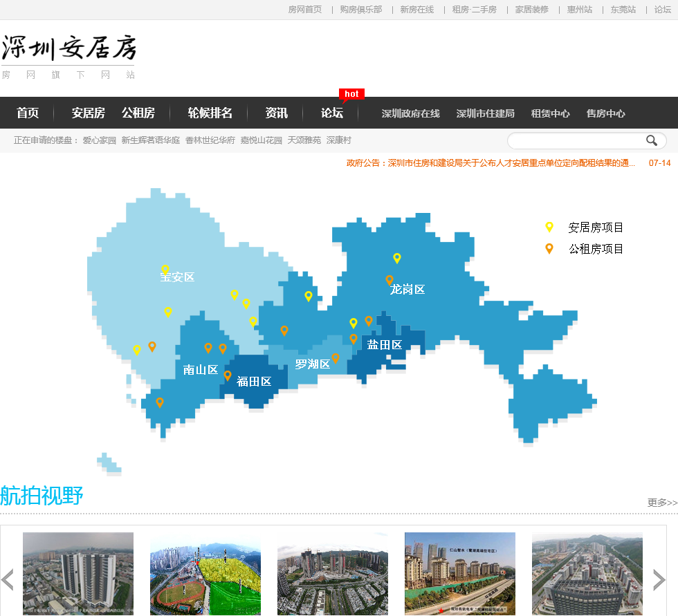Open 香林世纪华府 listing link
The height and width of the screenshot is (616, 678).
tap(210, 140)
